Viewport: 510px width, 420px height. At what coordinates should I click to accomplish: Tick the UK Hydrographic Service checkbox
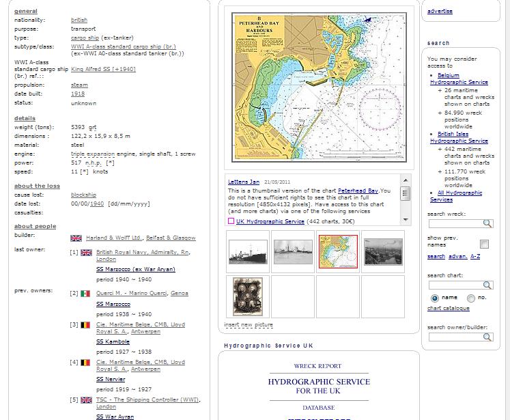coord(231,221)
